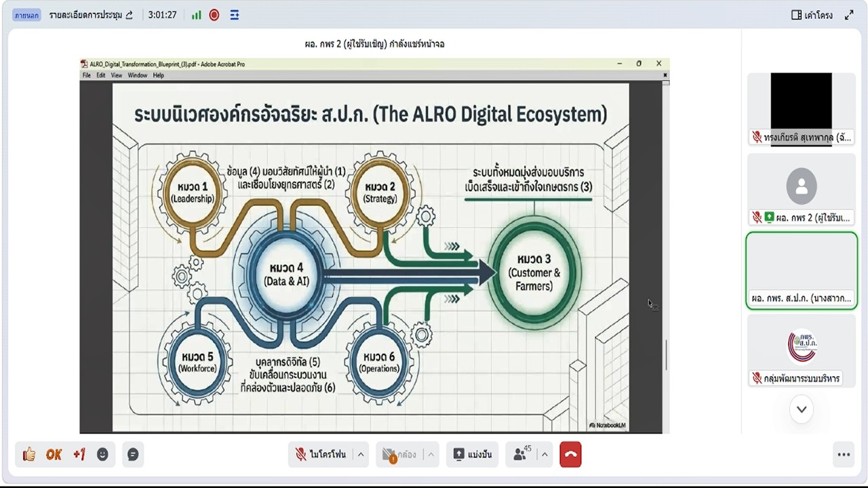This screenshot has width=868, height=488.
Task: Open the Edit menu in Acrobat
Action: coord(100,75)
